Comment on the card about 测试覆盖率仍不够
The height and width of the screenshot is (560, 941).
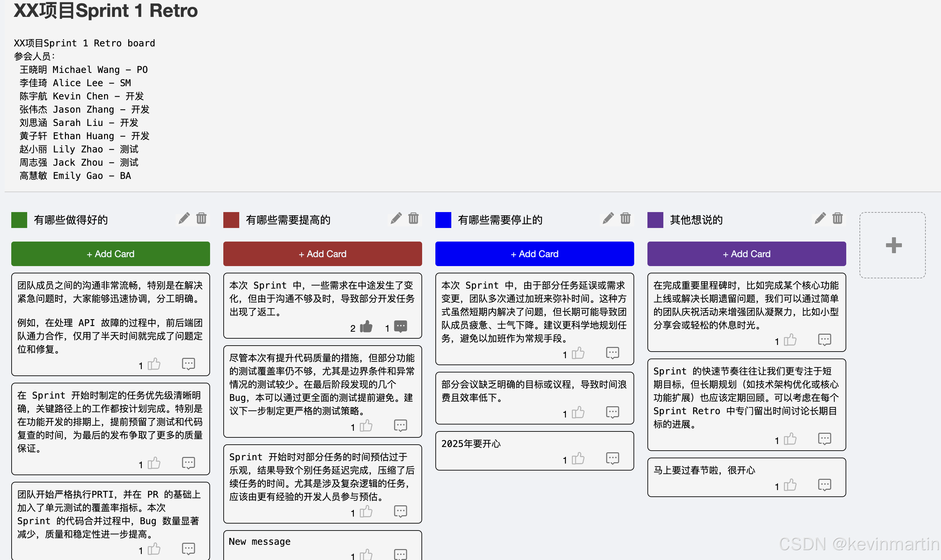400,426
